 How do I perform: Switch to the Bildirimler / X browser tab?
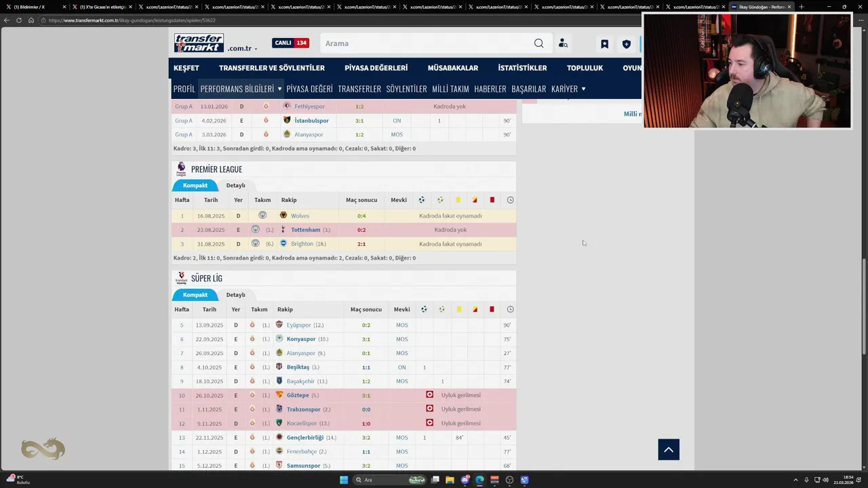(35, 7)
